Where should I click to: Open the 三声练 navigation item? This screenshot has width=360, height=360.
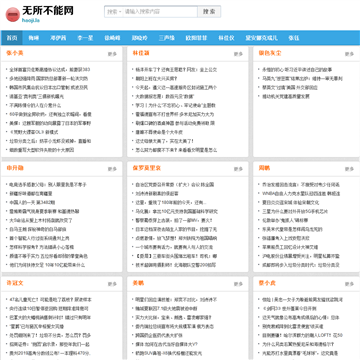[166, 38]
